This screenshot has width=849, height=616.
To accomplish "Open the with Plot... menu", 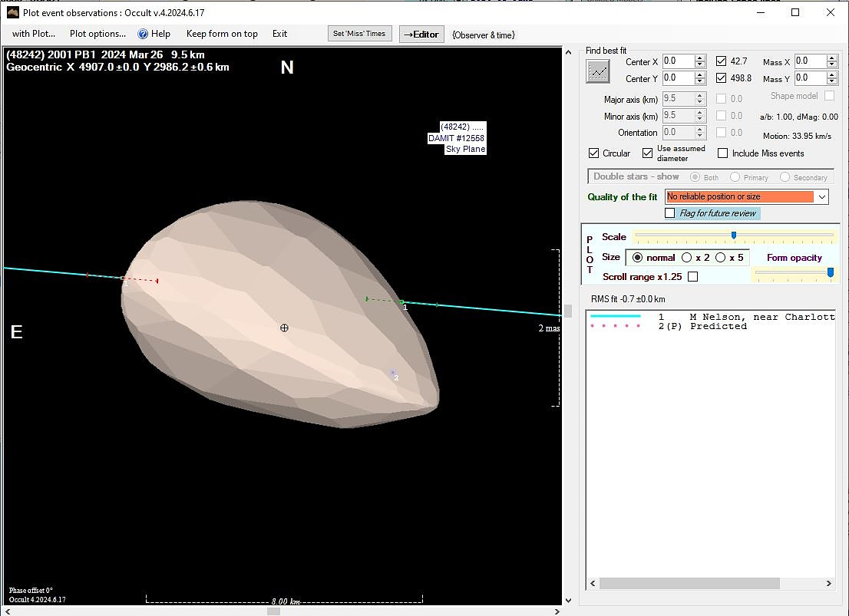I will point(33,34).
